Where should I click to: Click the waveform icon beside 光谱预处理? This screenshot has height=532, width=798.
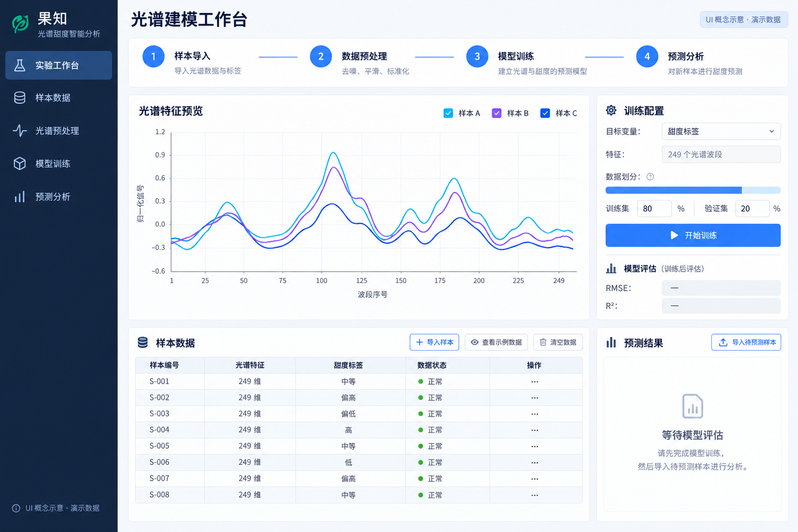[20, 130]
